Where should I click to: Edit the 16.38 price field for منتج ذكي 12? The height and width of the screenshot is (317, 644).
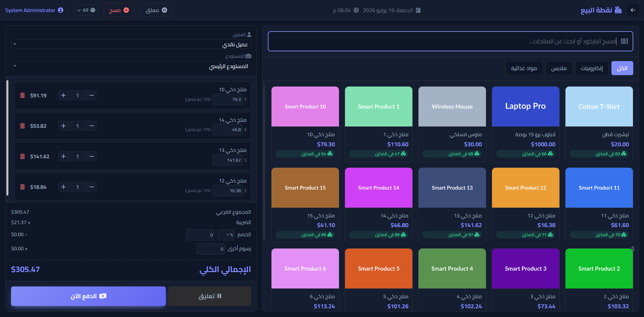coord(227,191)
